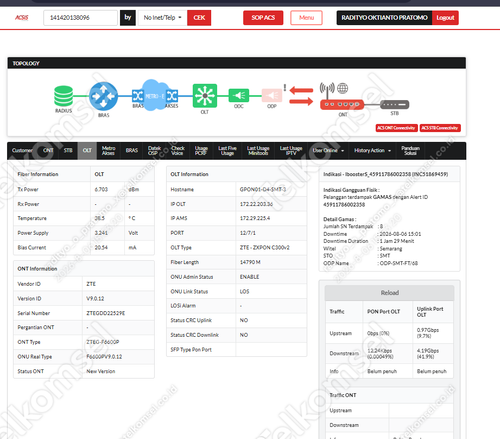The height and width of the screenshot is (439, 500).
Task: Click the ONU Link Status LOS value
Action: [244, 292]
